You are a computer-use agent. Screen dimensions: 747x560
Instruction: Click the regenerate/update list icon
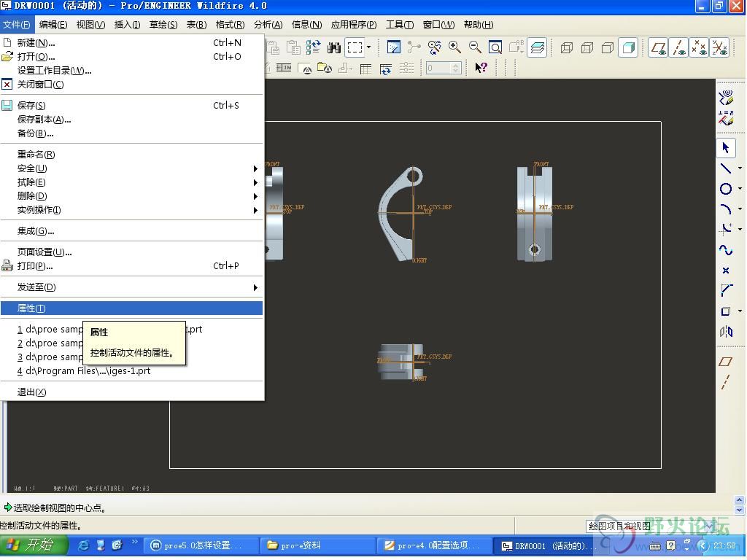tap(312, 47)
